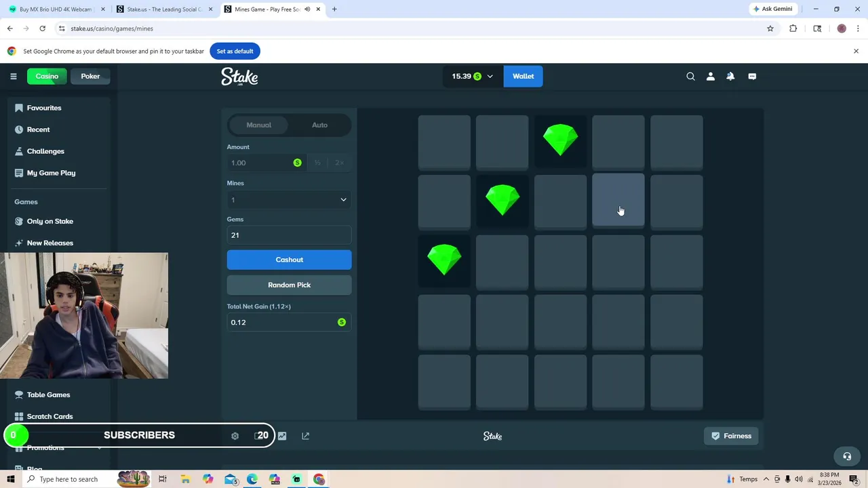Open the live support headset button
Image resolution: width=868 pixels, height=488 pixels.
click(x=846, y=456)
